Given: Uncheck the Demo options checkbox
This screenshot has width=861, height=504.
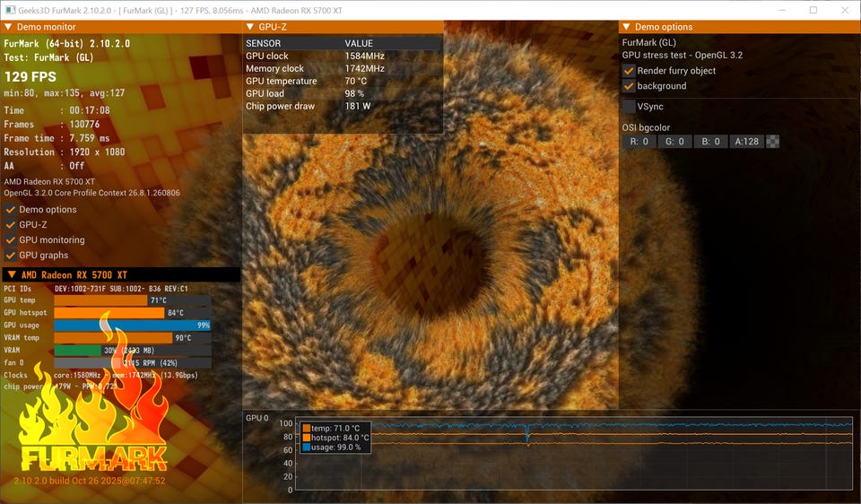Looking at the screenshot, I should [11, 209].
